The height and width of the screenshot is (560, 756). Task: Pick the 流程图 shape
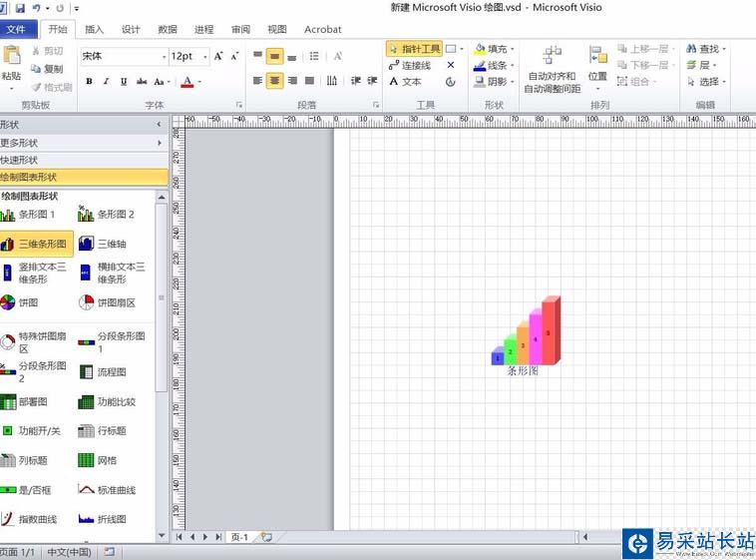102,371
